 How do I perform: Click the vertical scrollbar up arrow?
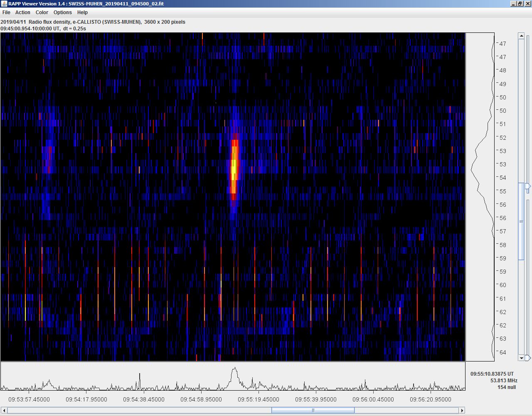point(522,36)
